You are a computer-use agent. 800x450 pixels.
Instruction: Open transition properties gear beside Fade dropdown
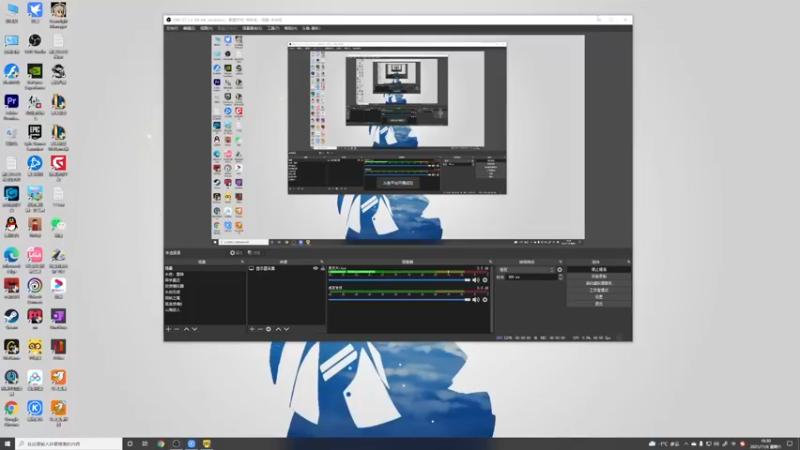point(560,269)
